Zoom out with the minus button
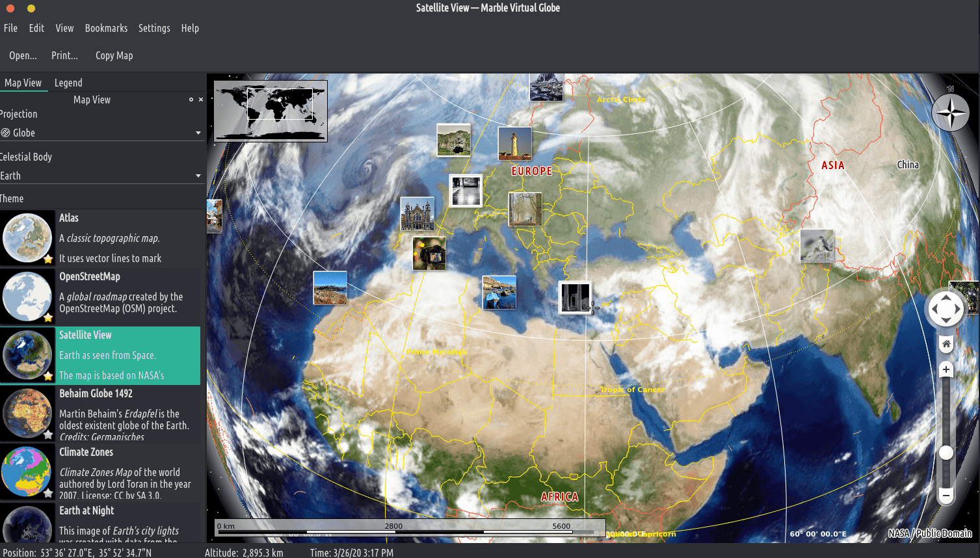The height and width of the screenshot is (558, 980). click(946, 495)
